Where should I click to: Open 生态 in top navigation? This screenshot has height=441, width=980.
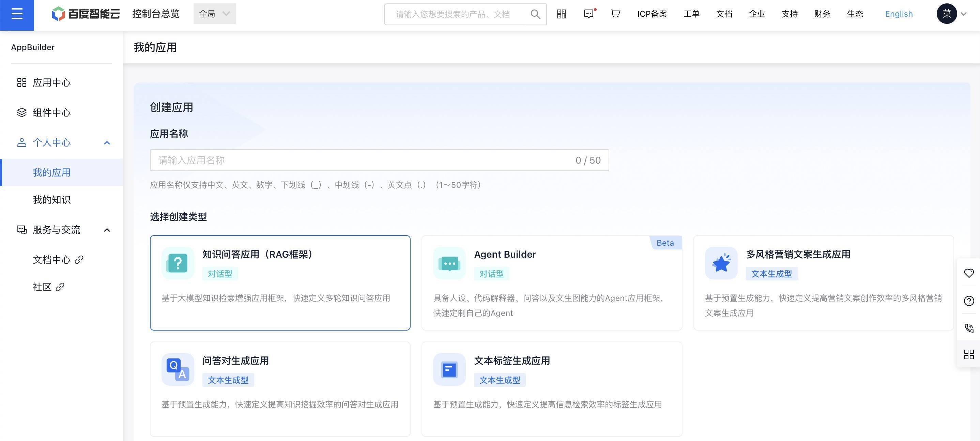click(x=855, y=14)
